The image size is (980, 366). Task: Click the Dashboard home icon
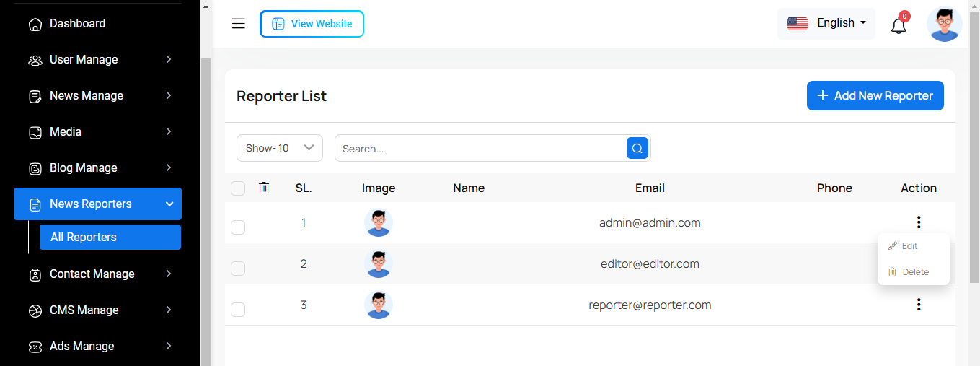click(35, 24)
